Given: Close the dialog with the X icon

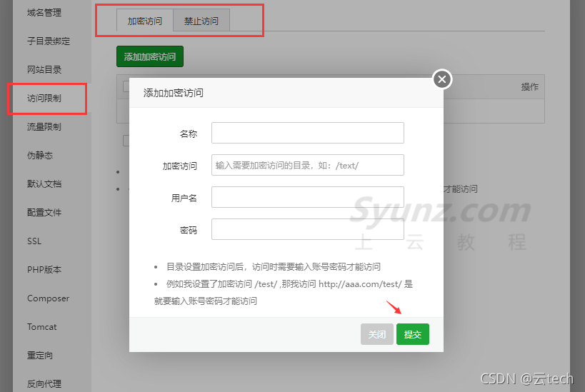Looking at the screenshot, I should click(442, 79).
